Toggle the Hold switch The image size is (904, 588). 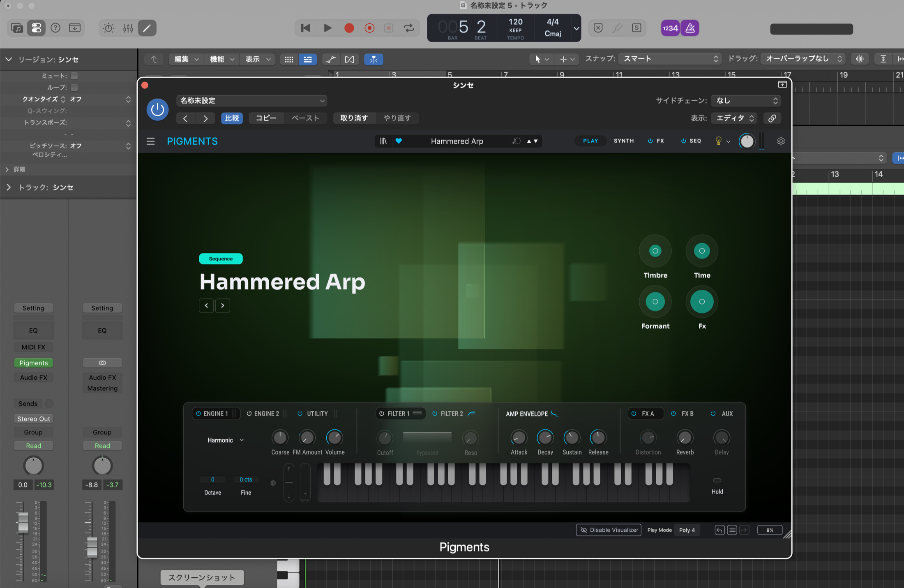(717, 480)
